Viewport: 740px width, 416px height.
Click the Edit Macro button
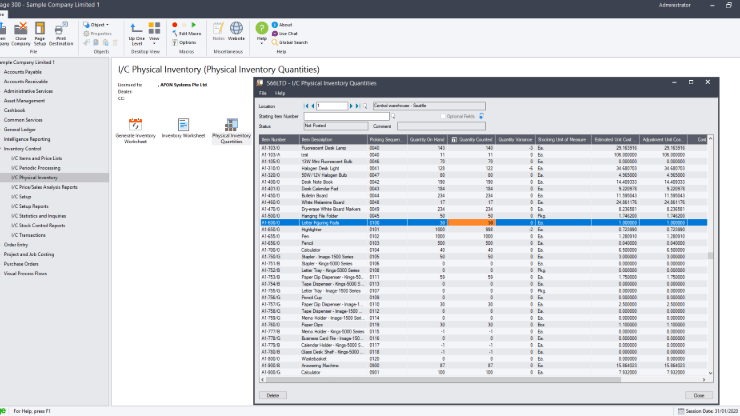[187, 34]
